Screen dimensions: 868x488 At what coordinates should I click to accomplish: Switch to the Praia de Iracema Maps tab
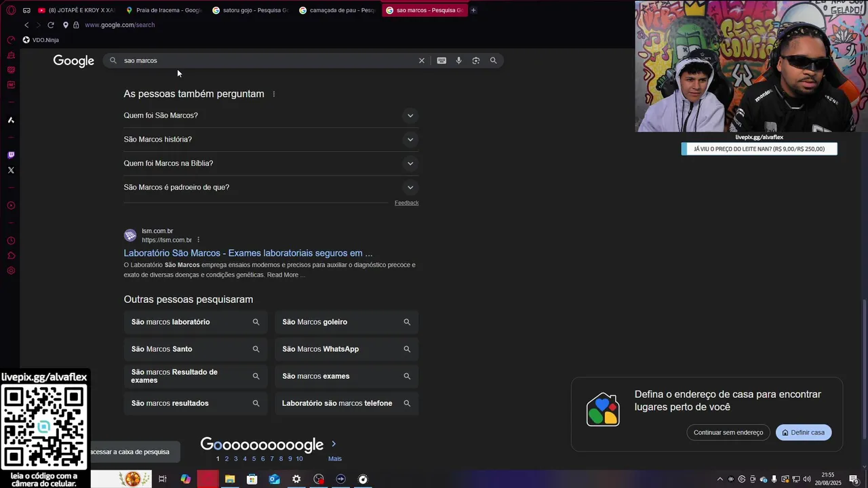pos(163,10)
